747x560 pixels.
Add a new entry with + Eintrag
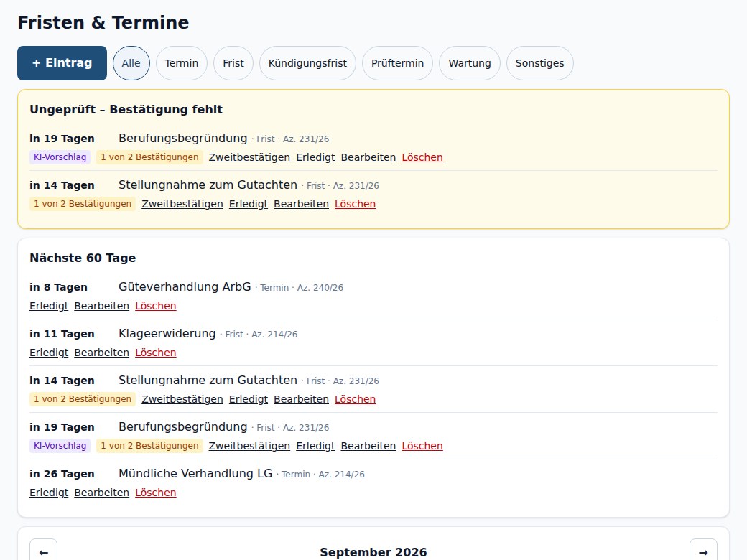(62, 63)
